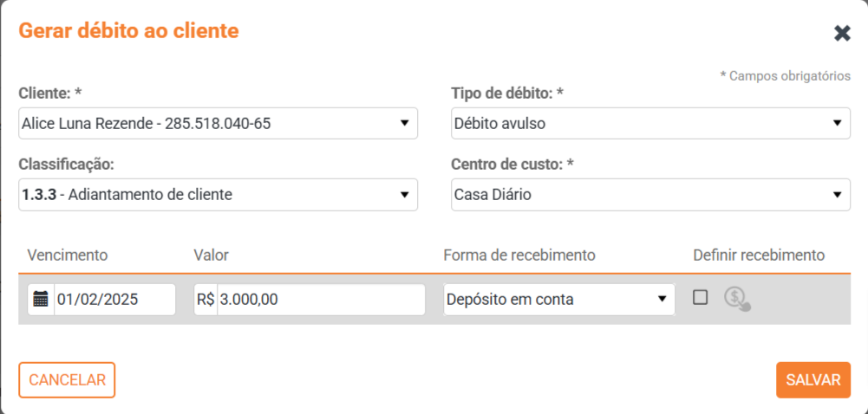Click the Forma de recebimento column header
This screenshot has height=414, width=868.
[519, 255]
